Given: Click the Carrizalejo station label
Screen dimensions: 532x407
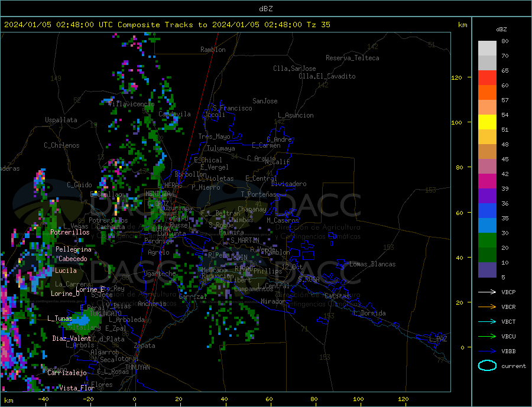Looking at the screenshot, I should pos(67,373).
